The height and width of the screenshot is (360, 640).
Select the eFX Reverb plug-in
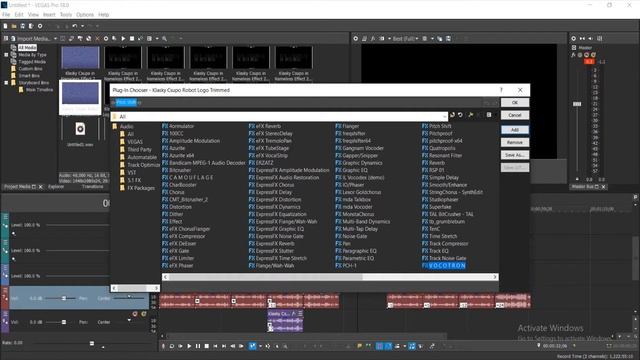coord(268,126)
